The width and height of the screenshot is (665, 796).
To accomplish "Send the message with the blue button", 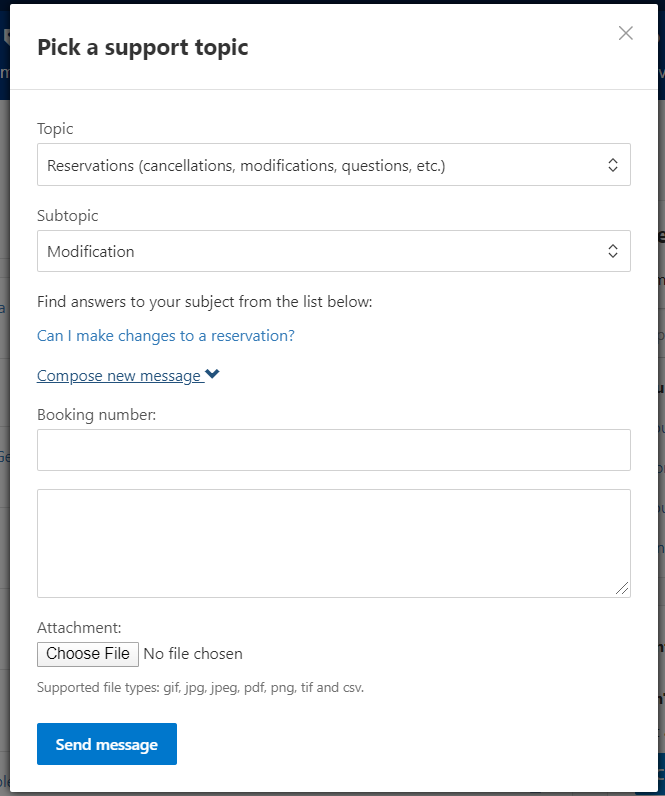I will click(x=107, y=744).
